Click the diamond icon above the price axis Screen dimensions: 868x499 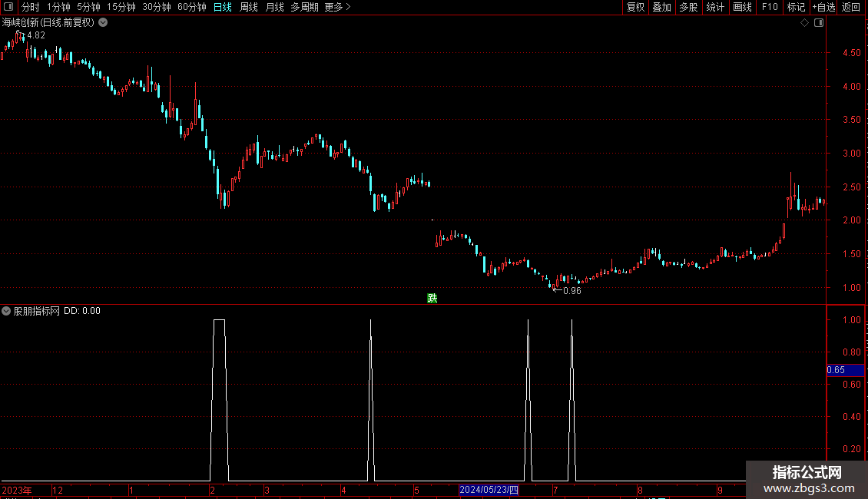tap(805, 23)
